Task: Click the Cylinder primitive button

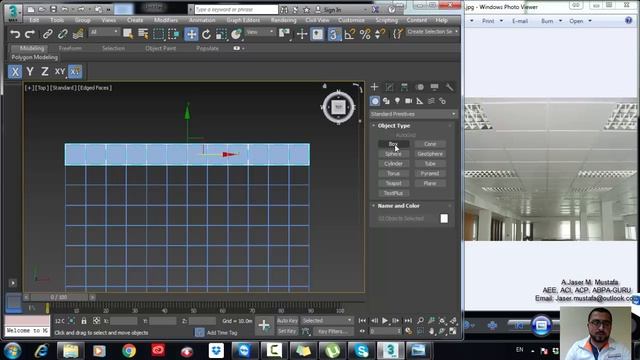Action: point(393,164)
